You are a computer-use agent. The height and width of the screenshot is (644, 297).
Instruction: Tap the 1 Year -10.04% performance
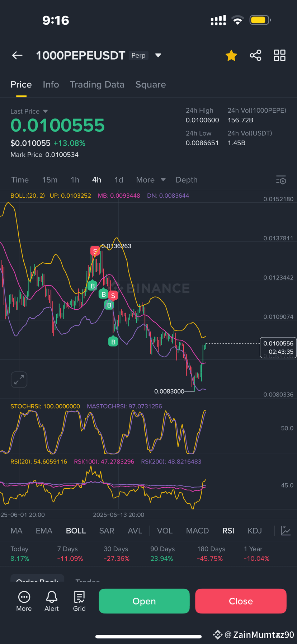click(x=256, y=554)
